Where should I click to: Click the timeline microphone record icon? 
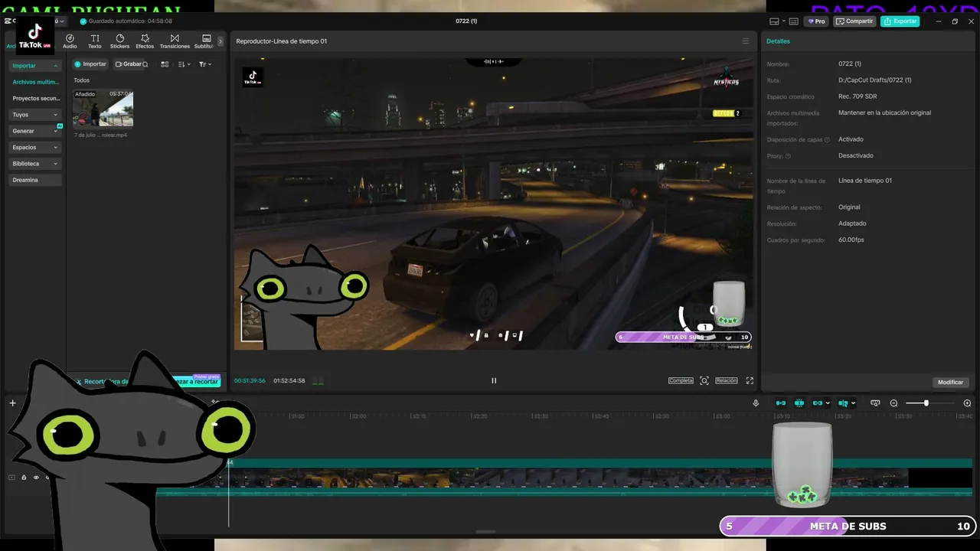tap(756, 403)
